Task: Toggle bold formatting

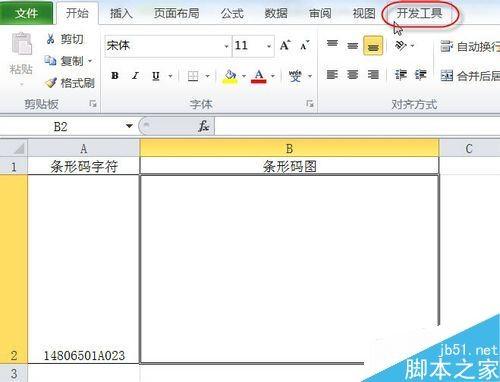Action: click(x=115, y=76)
